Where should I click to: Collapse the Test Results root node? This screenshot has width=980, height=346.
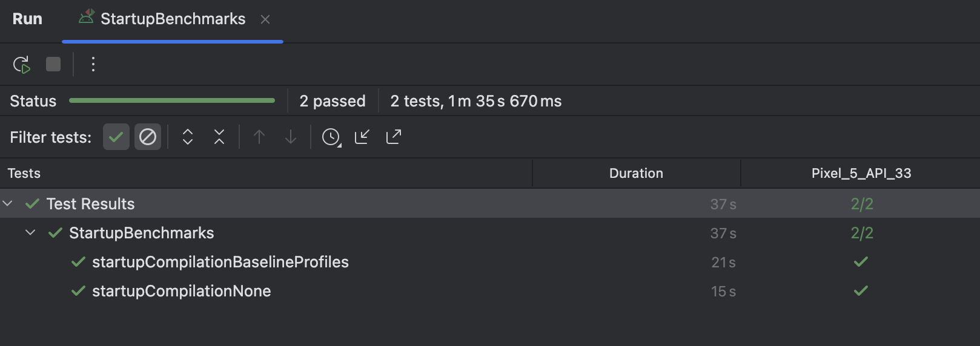(x=8, y=204)
